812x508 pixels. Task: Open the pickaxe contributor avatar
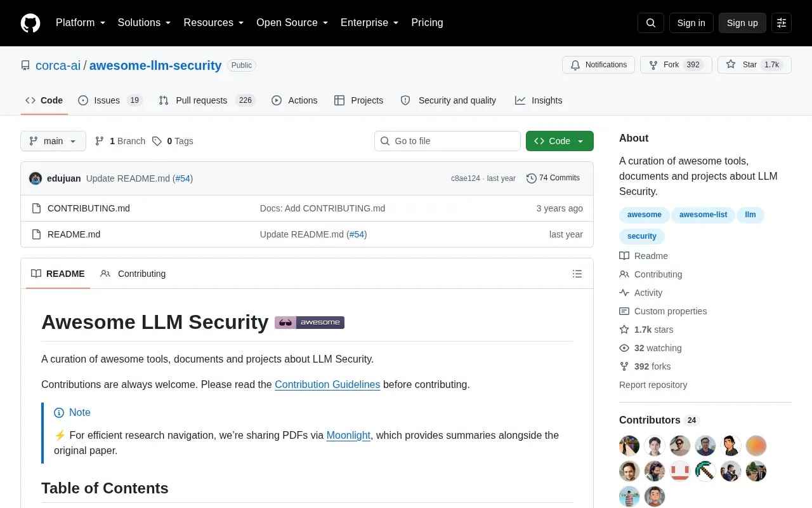tap(705, 471)
